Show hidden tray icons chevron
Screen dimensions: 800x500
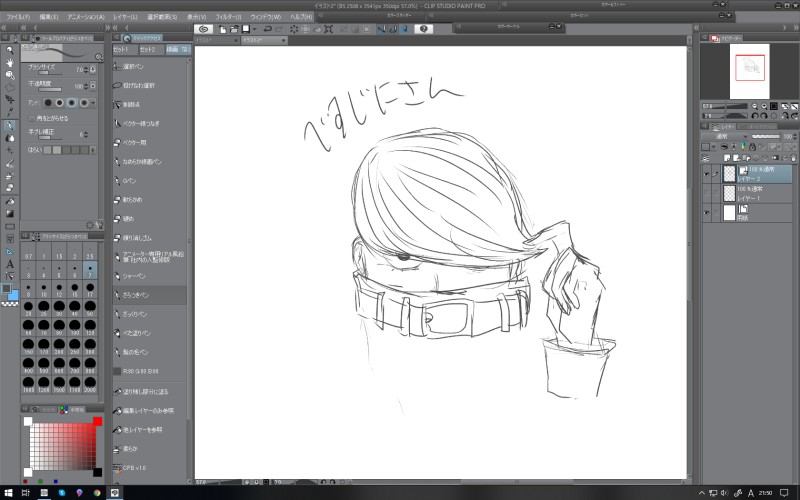[702, 493]
